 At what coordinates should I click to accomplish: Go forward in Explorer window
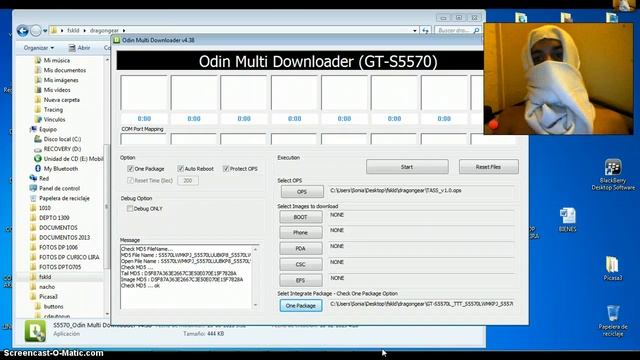36,31
